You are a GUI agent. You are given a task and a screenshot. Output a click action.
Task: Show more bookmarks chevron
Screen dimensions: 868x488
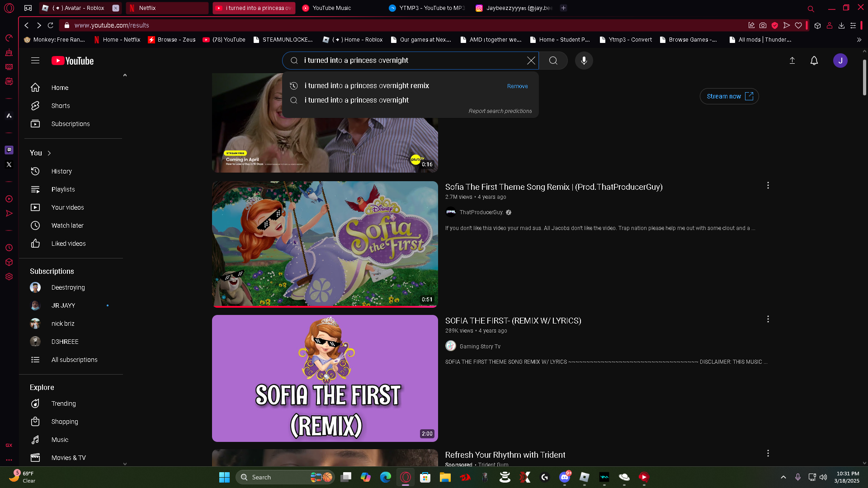click(x=859, y=40)
